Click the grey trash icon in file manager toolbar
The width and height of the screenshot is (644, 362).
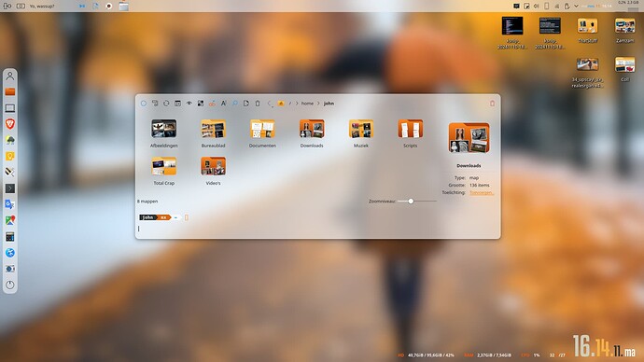(258, 104)
